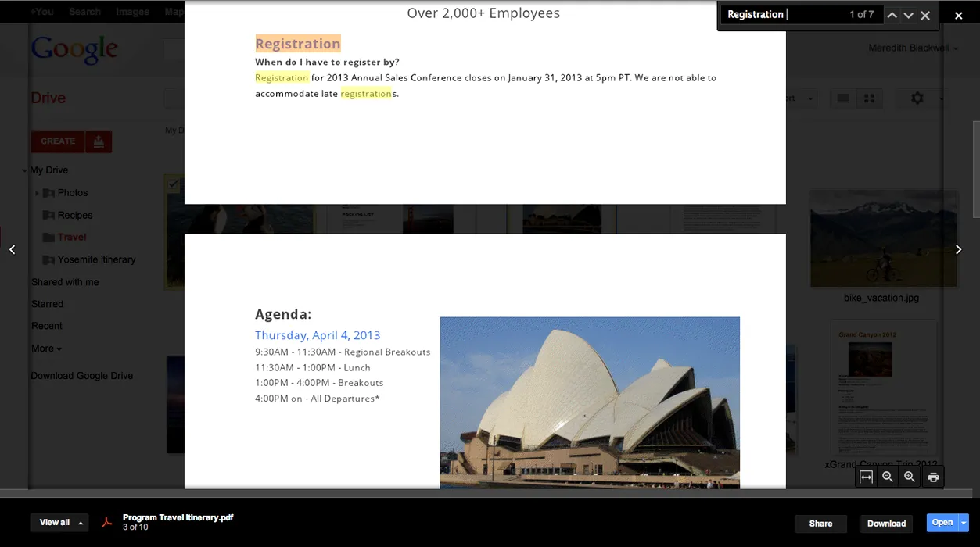Click the highlighted Registration heading

(x=297, y=44)
